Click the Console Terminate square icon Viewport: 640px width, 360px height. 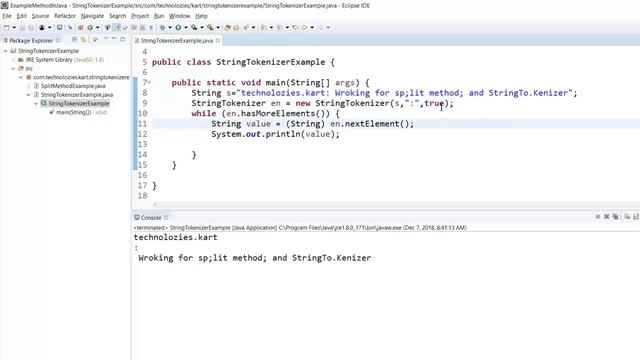point(598,217)
